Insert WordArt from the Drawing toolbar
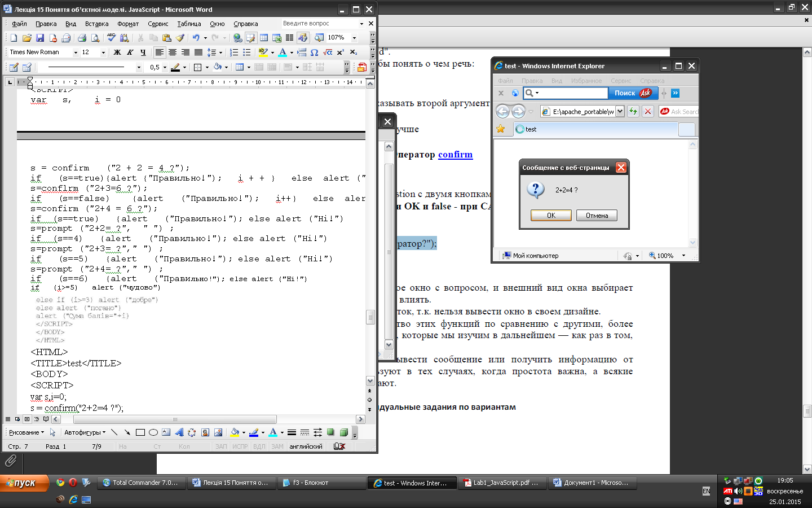The image size is (812, 508). pyautogui.click(x=179, y=432)
